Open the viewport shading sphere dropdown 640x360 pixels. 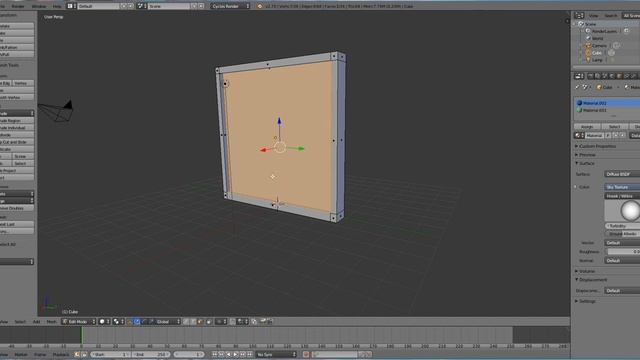click(104, 322)
